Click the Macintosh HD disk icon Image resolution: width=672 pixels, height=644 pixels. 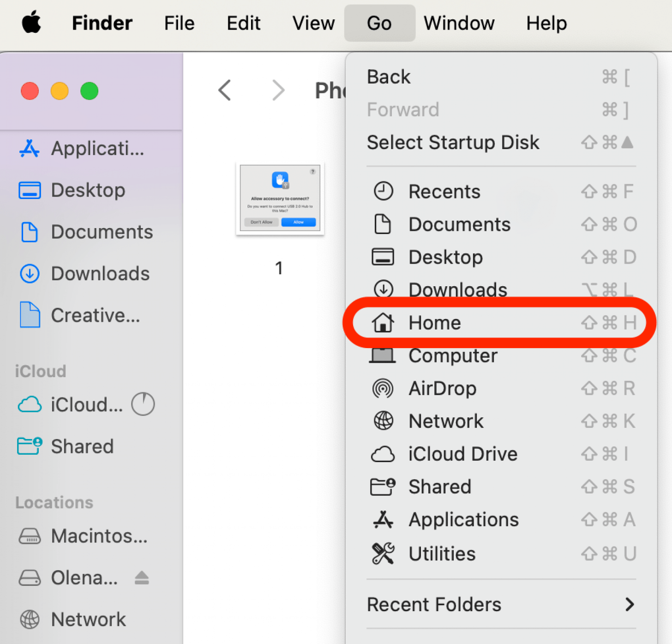coord(30,536)
